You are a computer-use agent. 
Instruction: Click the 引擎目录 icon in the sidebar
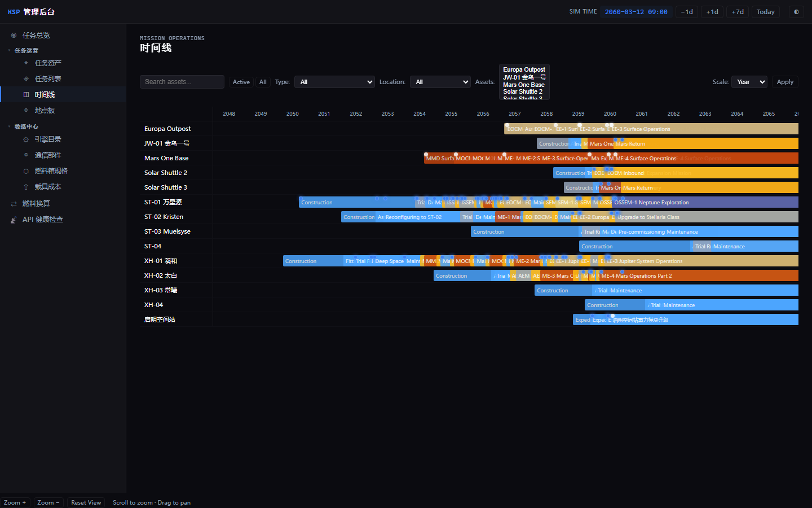(26, 139)
